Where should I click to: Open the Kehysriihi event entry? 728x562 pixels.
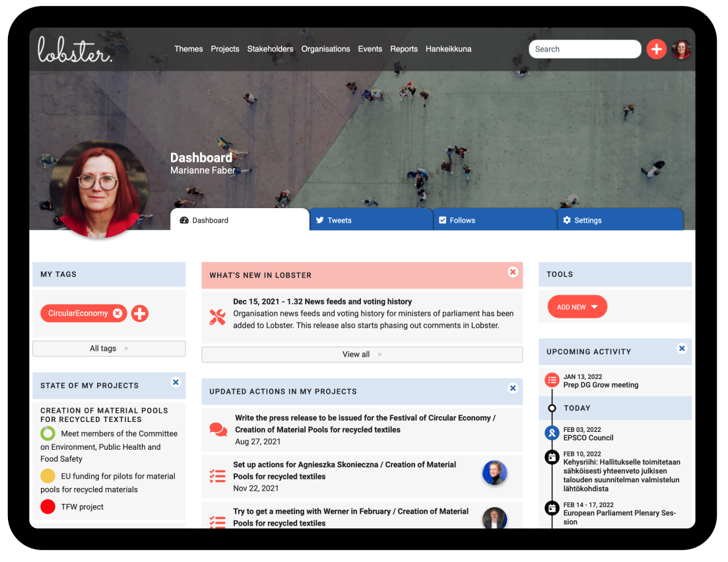click(622, 475)
